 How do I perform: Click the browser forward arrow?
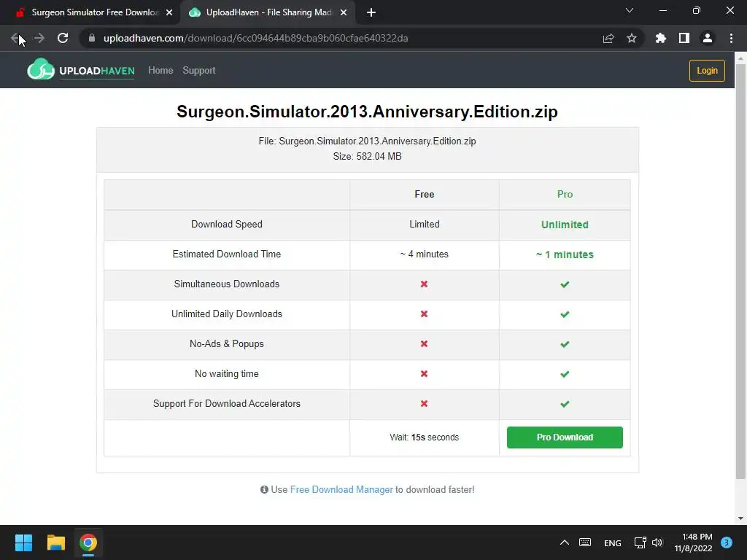(x=39, y=38)
